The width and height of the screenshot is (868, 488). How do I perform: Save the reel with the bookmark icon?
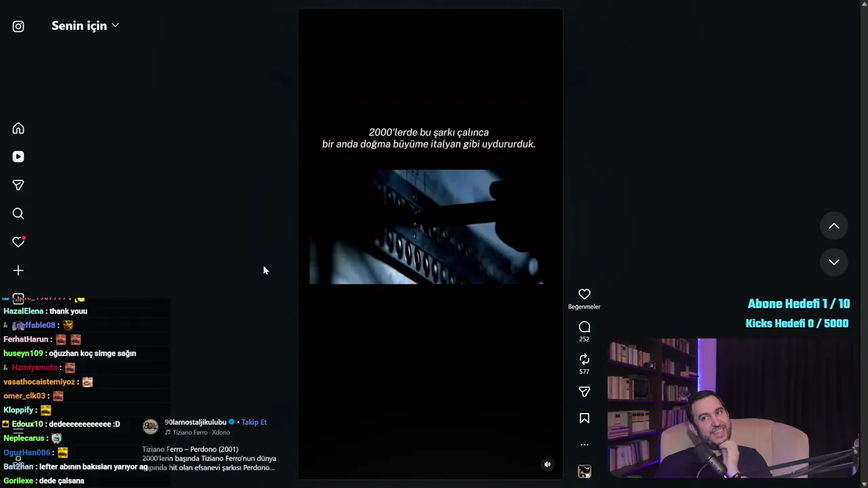(x=585, y=418)
